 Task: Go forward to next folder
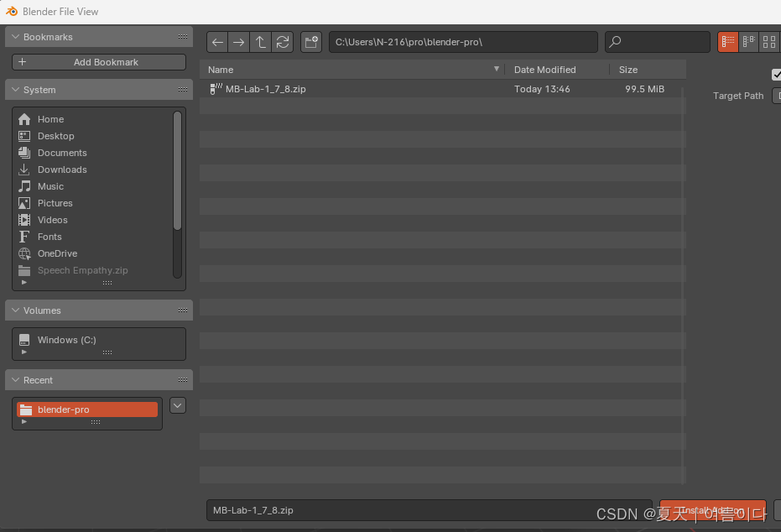click(x=238, y=42)
